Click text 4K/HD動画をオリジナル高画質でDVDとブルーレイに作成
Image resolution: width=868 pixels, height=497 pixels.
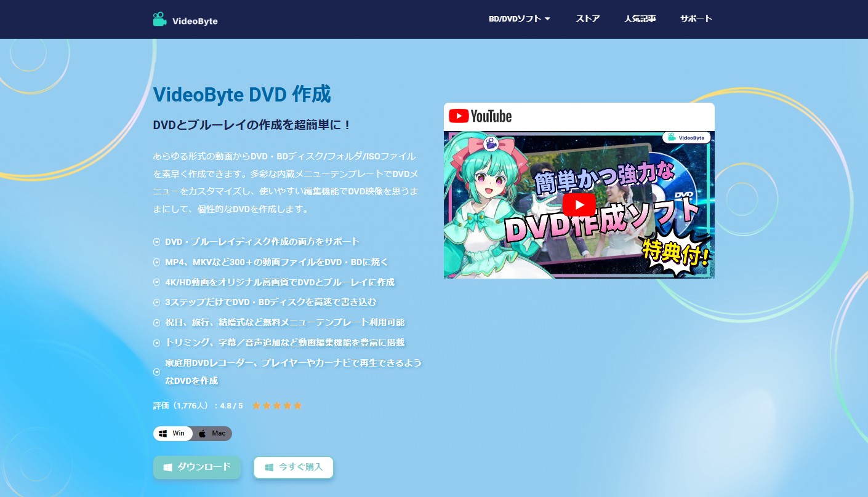coord(279,282)
